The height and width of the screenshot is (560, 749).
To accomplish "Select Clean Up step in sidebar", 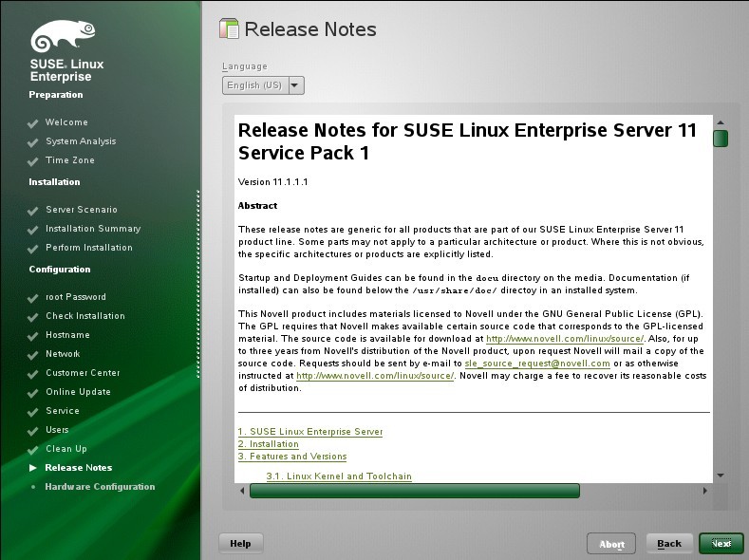I will [66, 449].
